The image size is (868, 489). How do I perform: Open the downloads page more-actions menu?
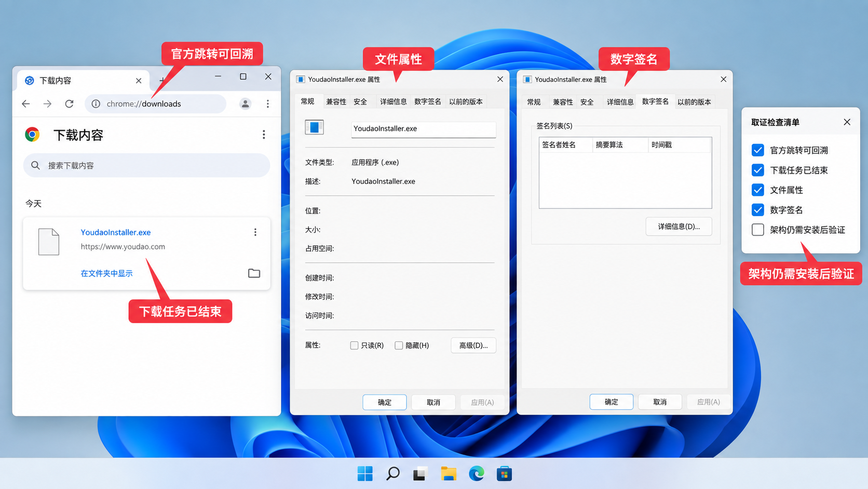coord(264,135)
